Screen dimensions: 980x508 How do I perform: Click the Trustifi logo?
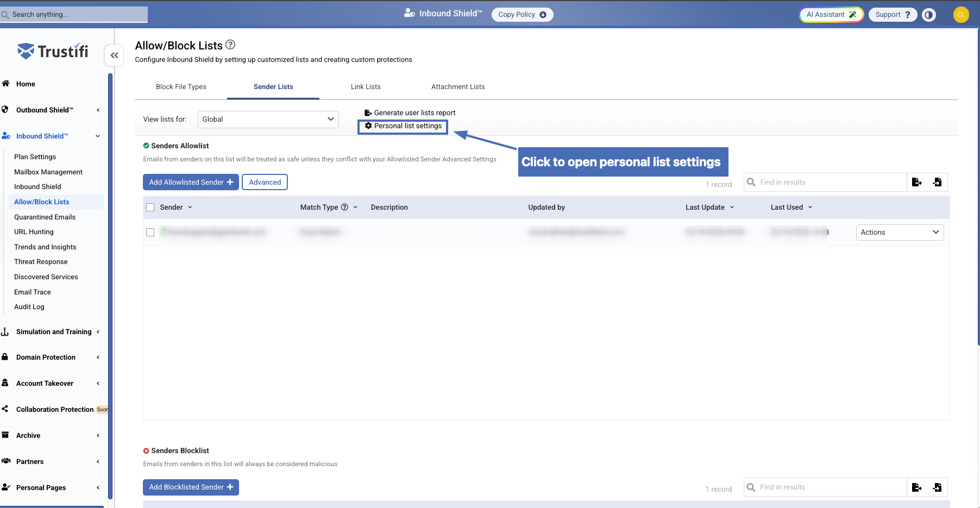[x=53, y=51]
